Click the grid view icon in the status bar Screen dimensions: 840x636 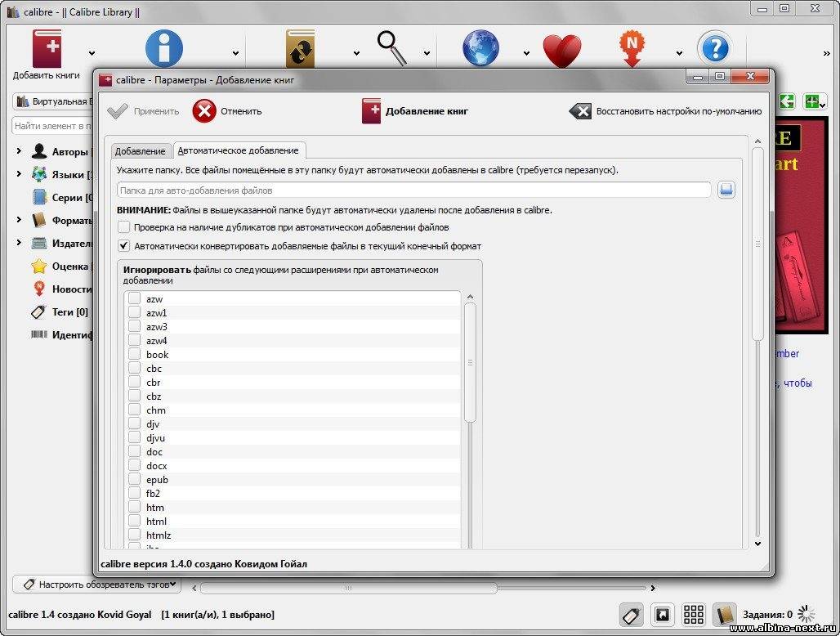coord(693,615)
